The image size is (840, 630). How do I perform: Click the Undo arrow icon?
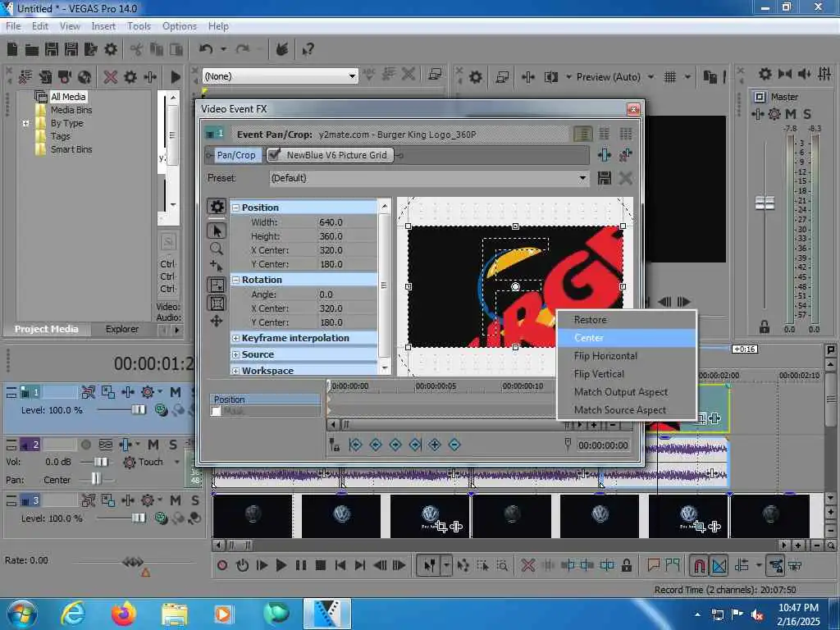pos(206,49)
